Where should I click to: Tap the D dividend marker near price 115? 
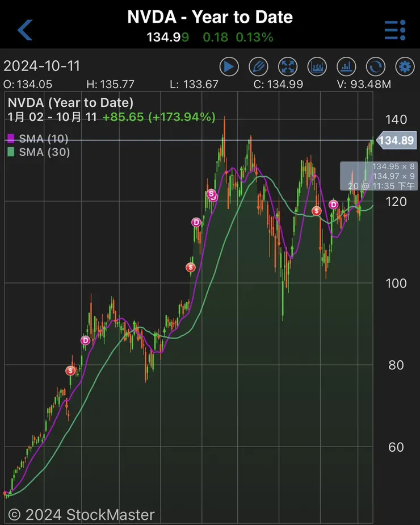tap(196, 222)
